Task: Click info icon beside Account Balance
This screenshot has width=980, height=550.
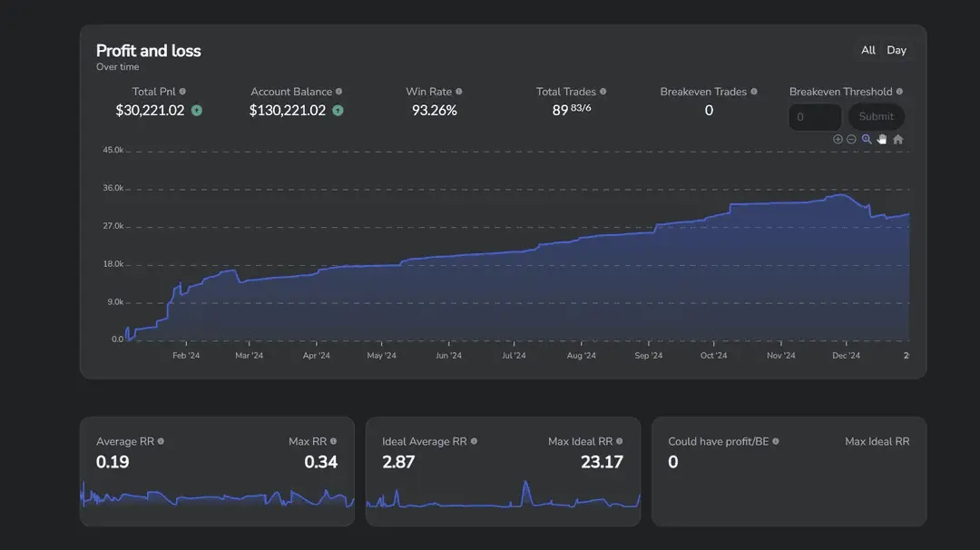Action: 338,92
